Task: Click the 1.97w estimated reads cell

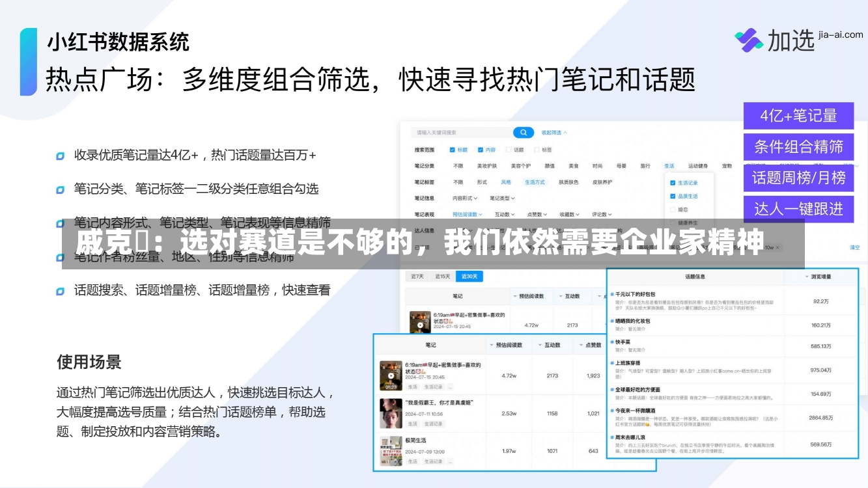Action: click(x=509, y=451)
